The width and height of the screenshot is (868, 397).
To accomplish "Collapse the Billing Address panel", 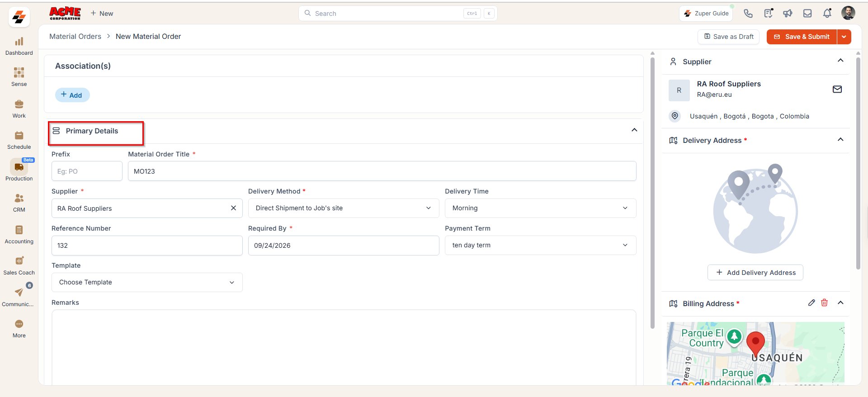I will point(840,302).
